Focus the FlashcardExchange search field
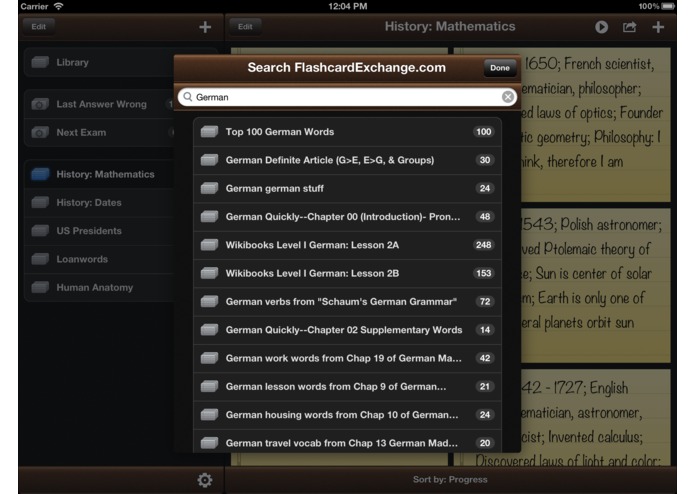Image resolution: width=695 pixels, height=494 pixels. coord(347,97)
